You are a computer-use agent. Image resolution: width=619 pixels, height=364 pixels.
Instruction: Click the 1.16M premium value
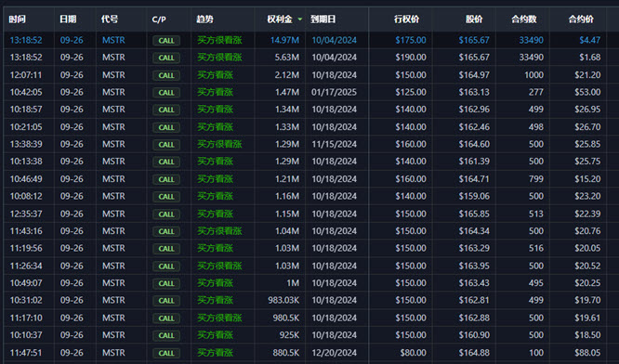click(287, 197)
